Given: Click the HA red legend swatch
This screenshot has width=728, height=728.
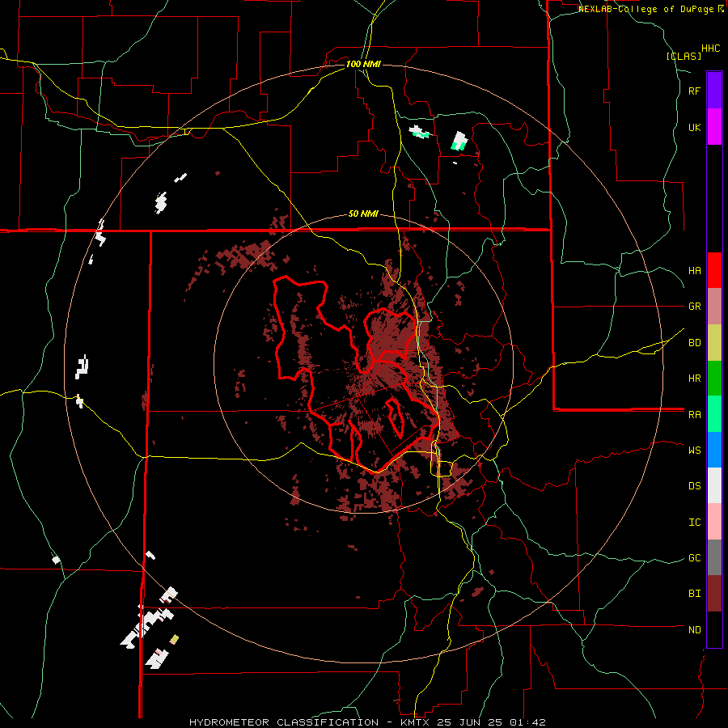Looking at the screenshot, I should (714, 270).
